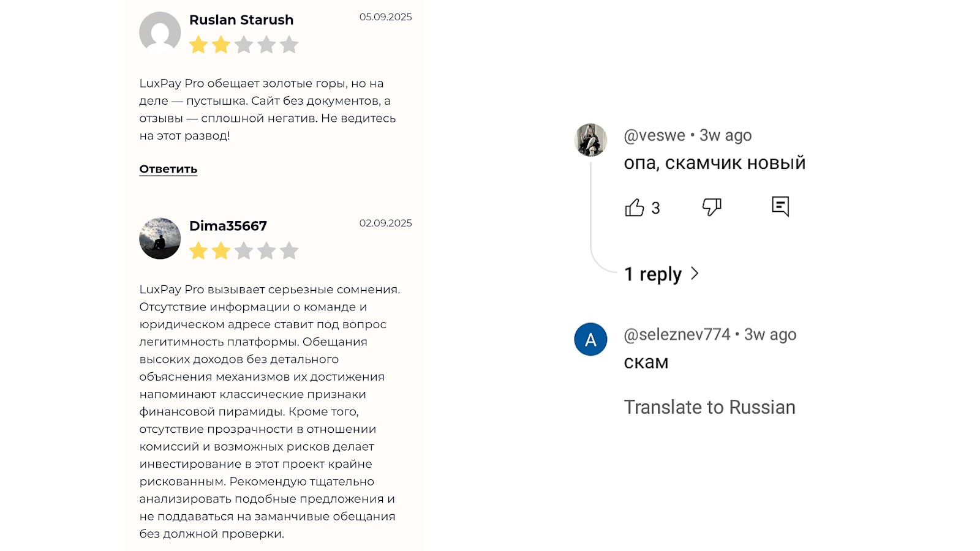This screenshot has height=551, width=980.
Task: Click @seleznev774's profile avatar
Action: click(x=590, y=339)
